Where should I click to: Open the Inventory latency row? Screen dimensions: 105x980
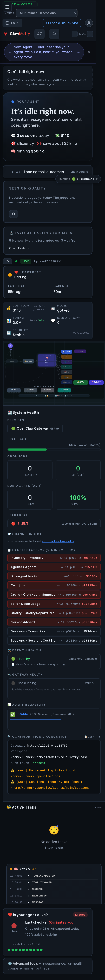[54, 558]
